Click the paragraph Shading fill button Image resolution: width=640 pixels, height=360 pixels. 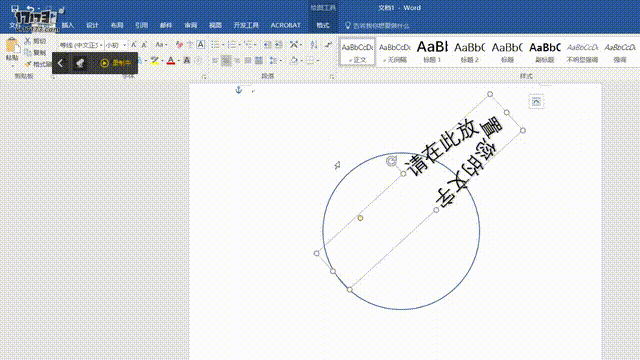(293, 60)
